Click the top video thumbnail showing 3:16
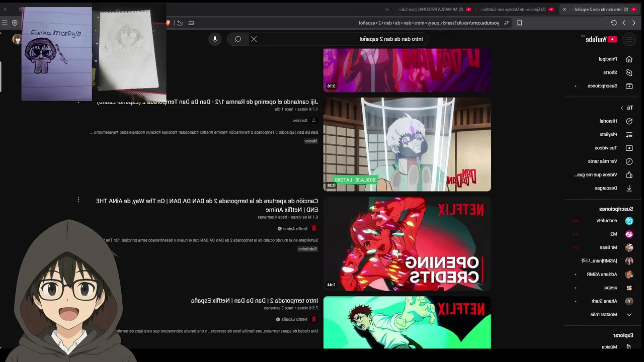This screenshot has width=644, height=362. (x=407, y=70)
